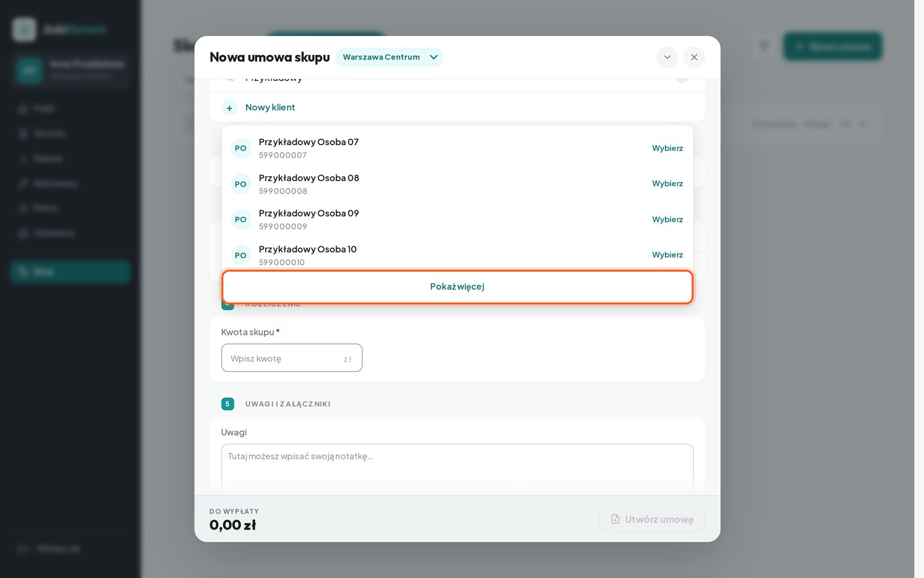Image resolution: width=924 pixels, height=578 pixels.
Task: Click phone number 599000009
Action: [x=283, y=227]
